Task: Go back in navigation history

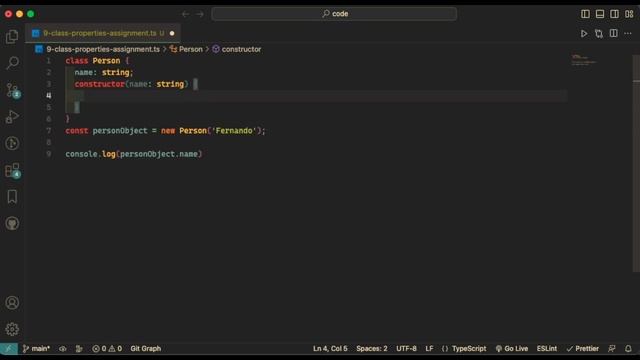Action: pos(185,14)
